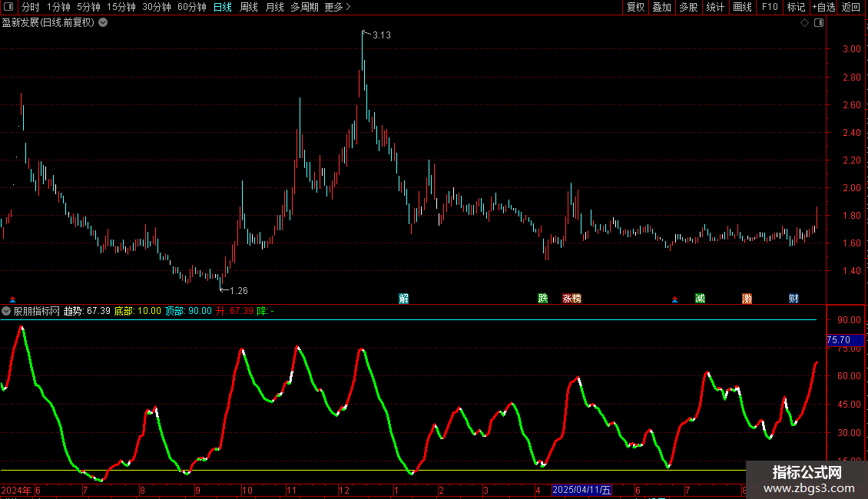The image size is (868, 499).
Task: Click the diamond icon above the chart
Action: 805,23
